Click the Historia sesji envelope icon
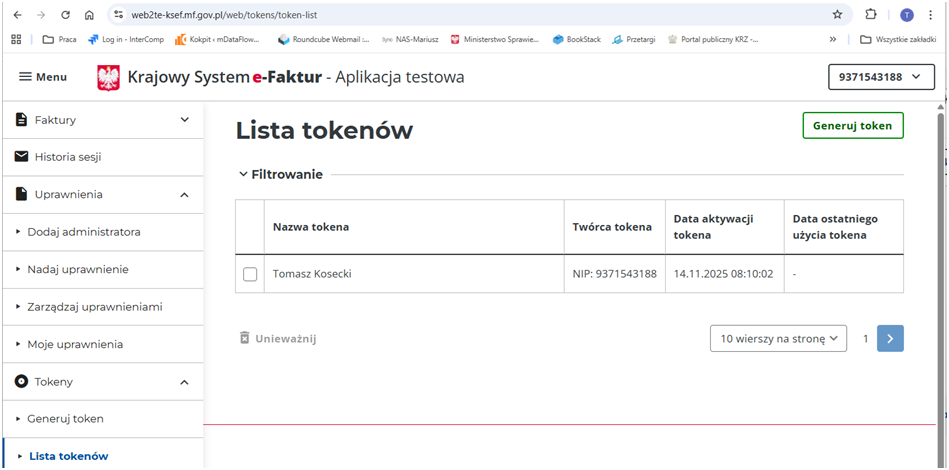 (x=21, y=157)
